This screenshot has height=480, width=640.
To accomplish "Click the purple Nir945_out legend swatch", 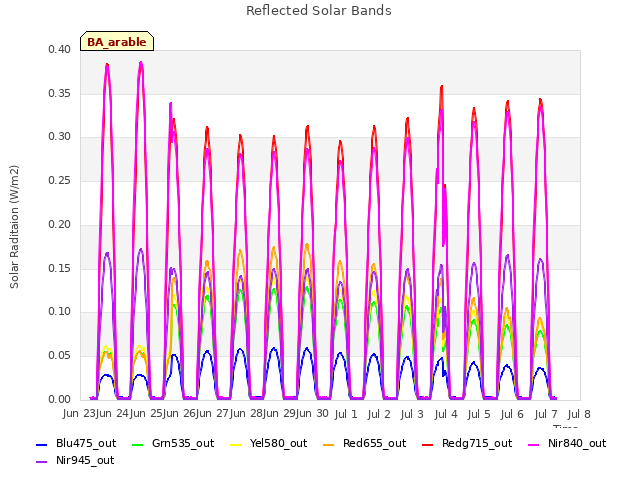I will (x=42, y=462).
